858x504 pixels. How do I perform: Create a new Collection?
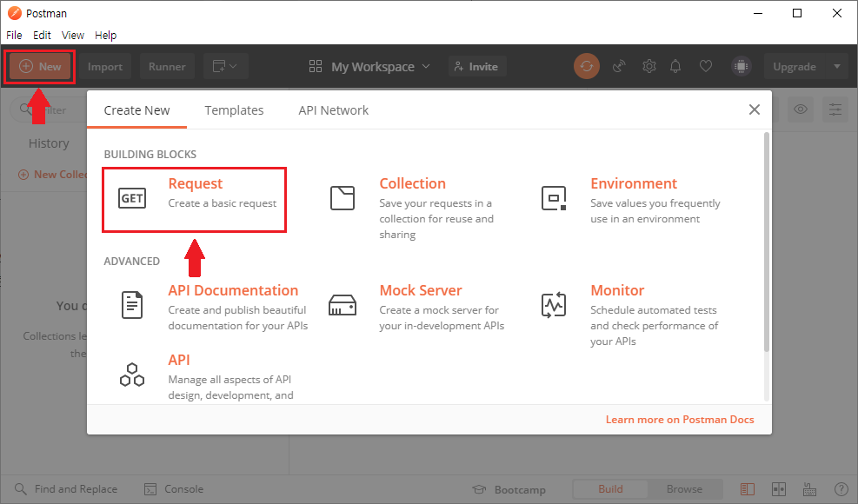[412, 183]
